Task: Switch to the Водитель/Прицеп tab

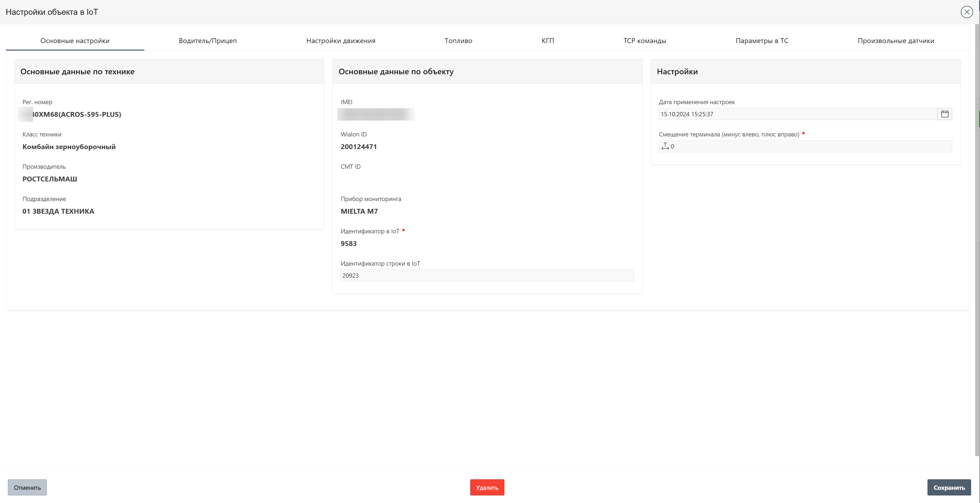Action: click(x=208, y=41)
